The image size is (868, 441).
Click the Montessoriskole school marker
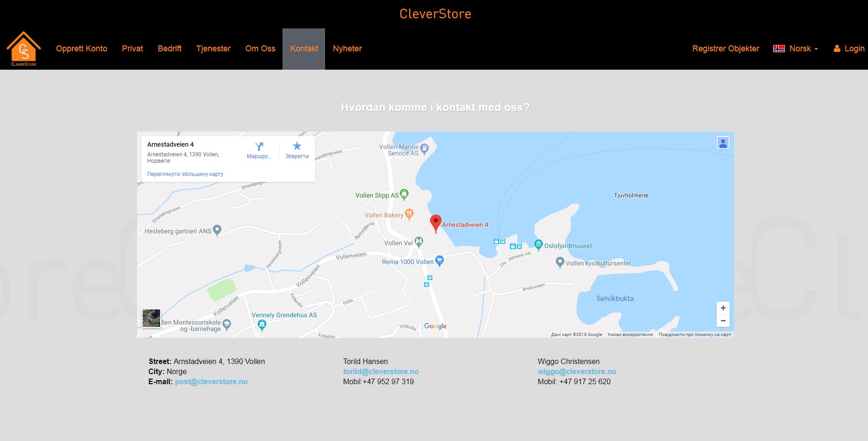(227, 325)
